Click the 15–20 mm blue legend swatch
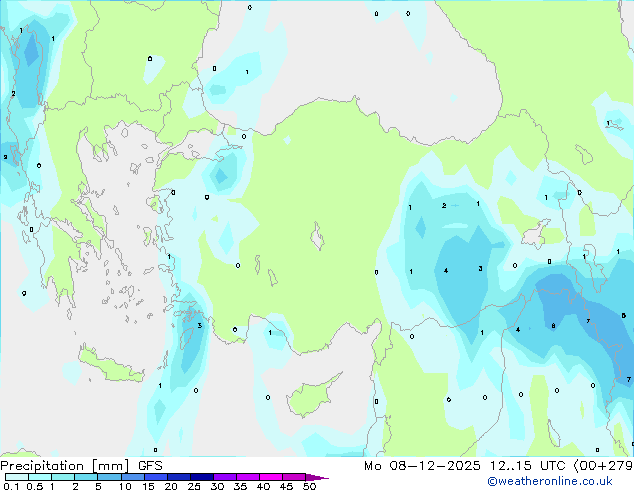Image resolution: width=634 pixels, height=490 pixels. click(156, 477)
